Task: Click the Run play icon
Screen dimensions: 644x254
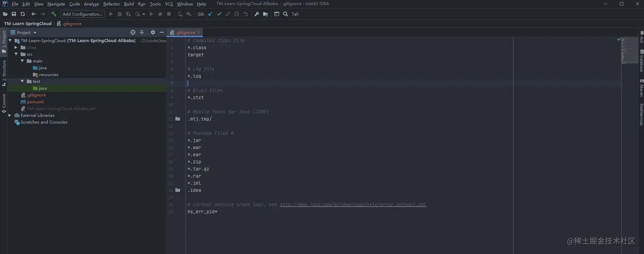Action: point(111,14)
